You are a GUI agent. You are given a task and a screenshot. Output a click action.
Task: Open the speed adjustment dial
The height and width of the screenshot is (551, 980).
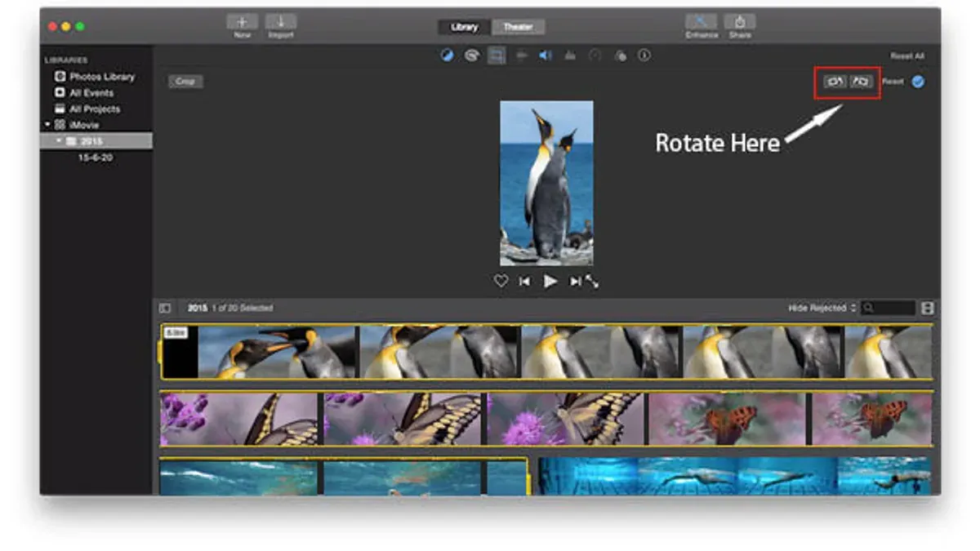pos(595,56)
